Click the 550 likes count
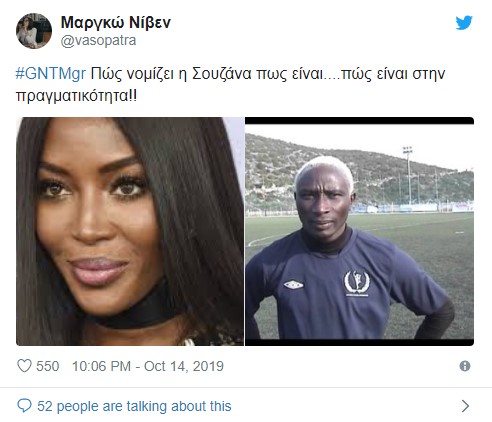Screen dimensions: 492x422 [48, 366]
